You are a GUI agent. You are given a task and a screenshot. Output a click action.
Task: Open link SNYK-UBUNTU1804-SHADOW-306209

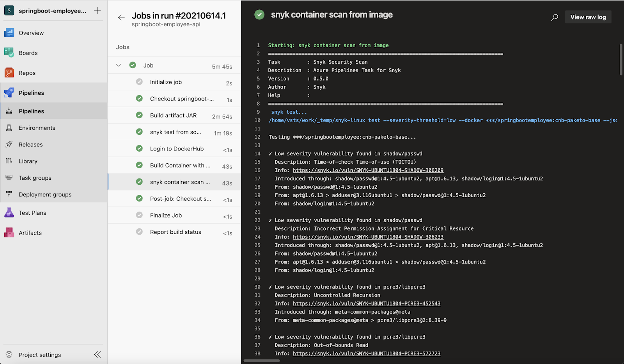point(368,170)
